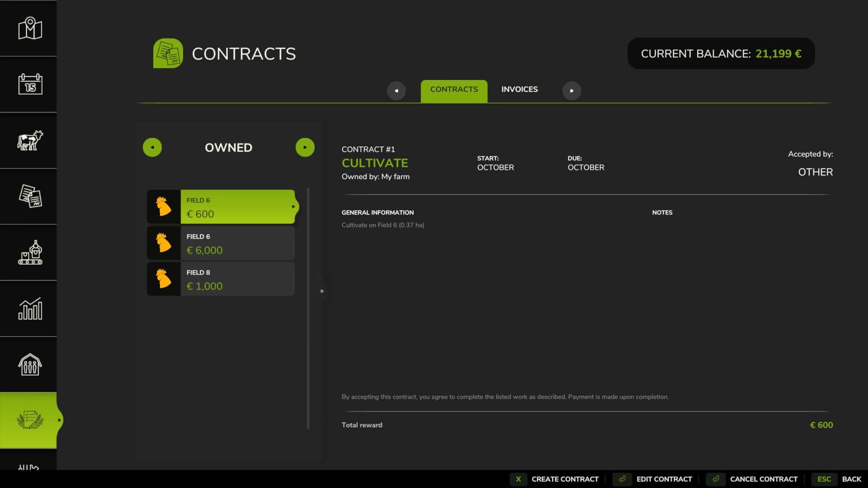Screen dimensions: 868x488
Task: Open the calendar panel
Action: click(28, 84)
